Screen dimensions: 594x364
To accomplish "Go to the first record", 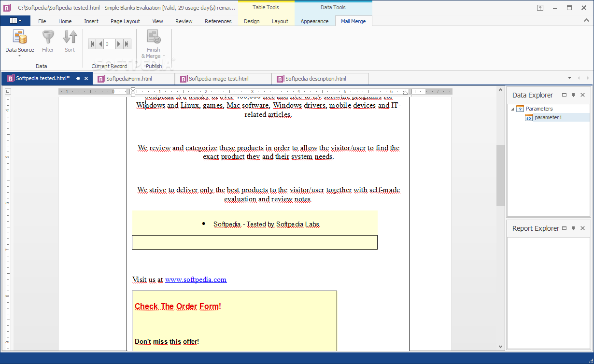I will [x=92, y=44].
